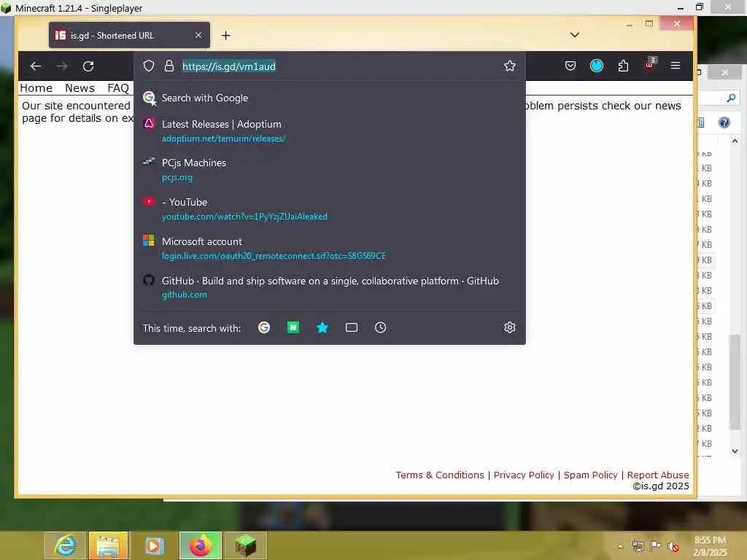This screenshot has width=747, height=560.
Task: Open the uBlock extension icon
Action: pos(650,64)
